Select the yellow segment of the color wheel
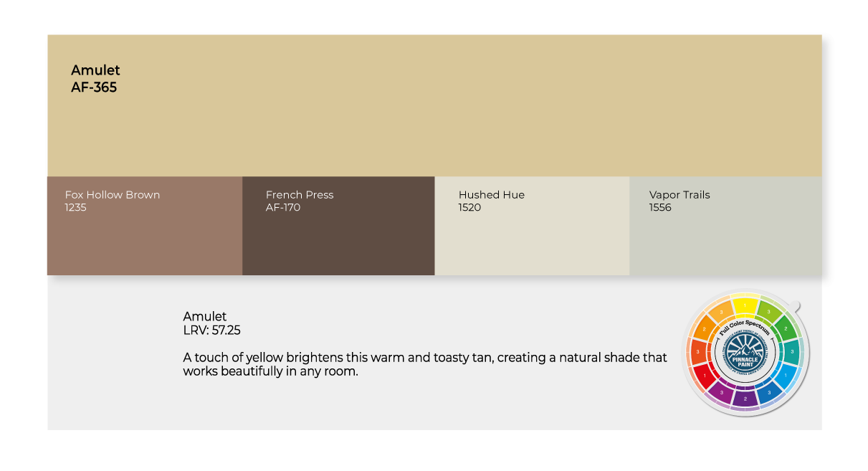This screenshot has height=471, width=868. (745, 305)
